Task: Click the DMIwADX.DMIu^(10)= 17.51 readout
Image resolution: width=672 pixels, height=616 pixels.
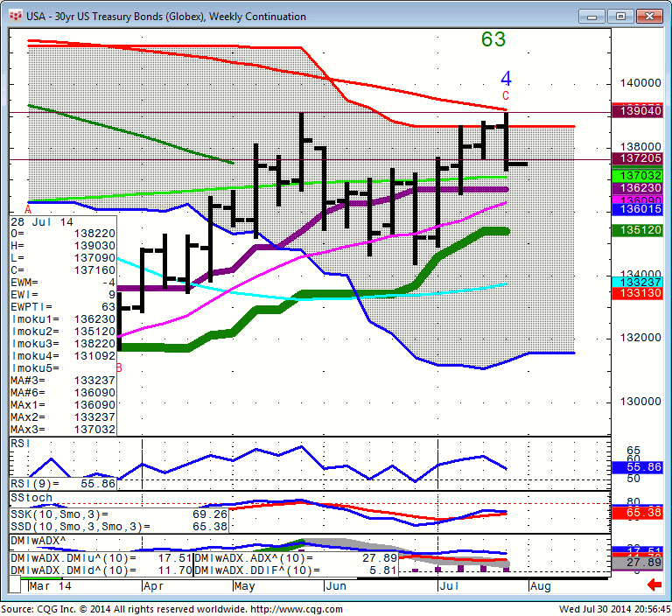Action: click(101, 558)
